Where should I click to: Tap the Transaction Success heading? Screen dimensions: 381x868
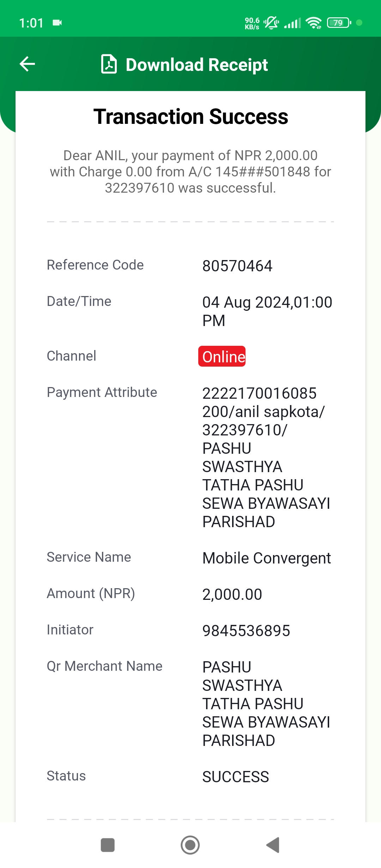coord(190,117)
